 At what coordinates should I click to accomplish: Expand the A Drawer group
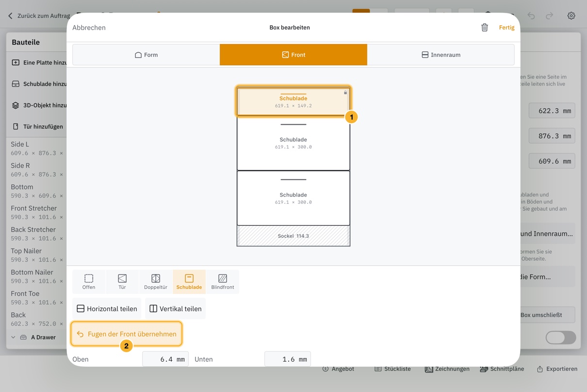(13, 337)
